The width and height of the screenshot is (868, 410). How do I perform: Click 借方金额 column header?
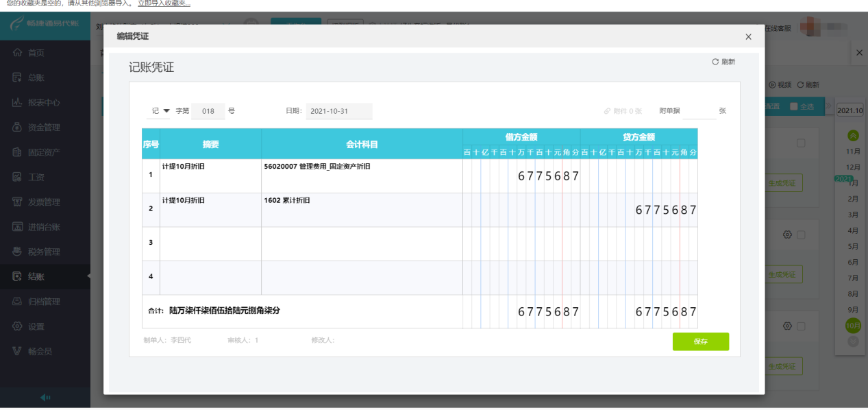[521, 137]
